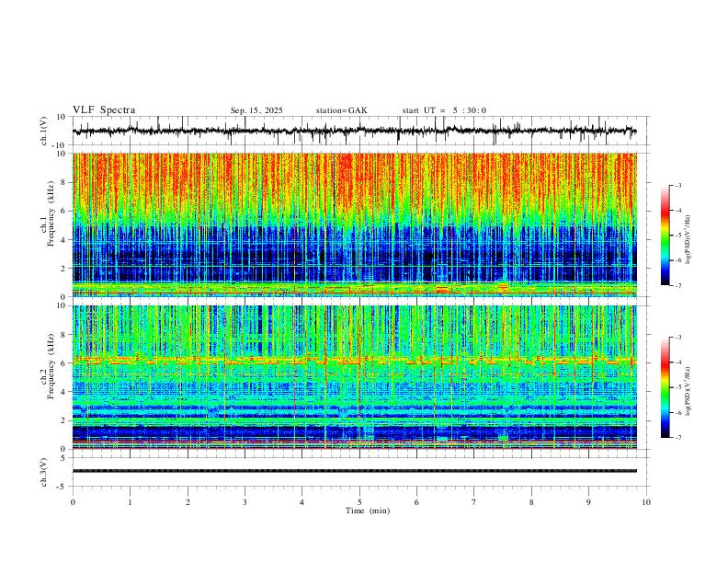Viewport: 728px width, 563px height.
Task: Click the "start UT = 5 :30: 0" text
Action: (x=444, y=110)
